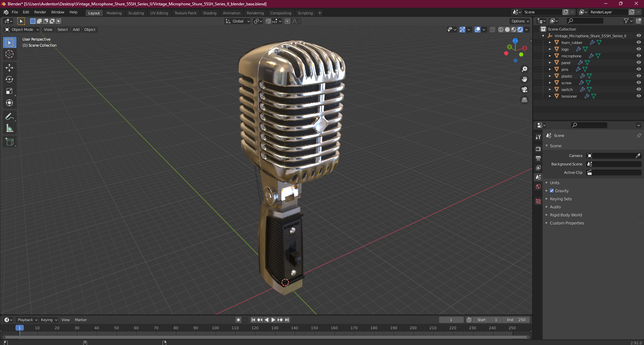
Task: Click the current frame number field
Action: click(451, 320)
